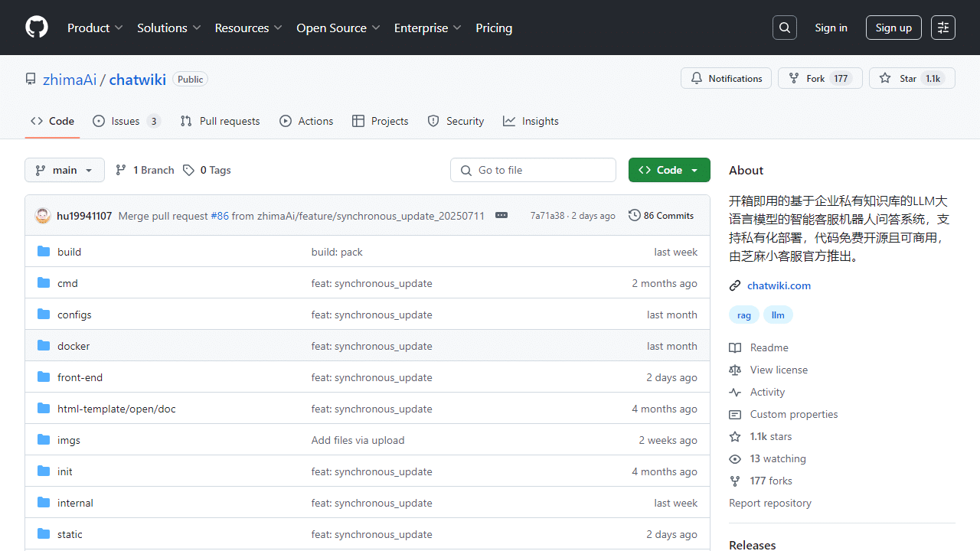Switch to the Actions tab
980x551 pixels.
pyautogui.click(x=306, y=121)
